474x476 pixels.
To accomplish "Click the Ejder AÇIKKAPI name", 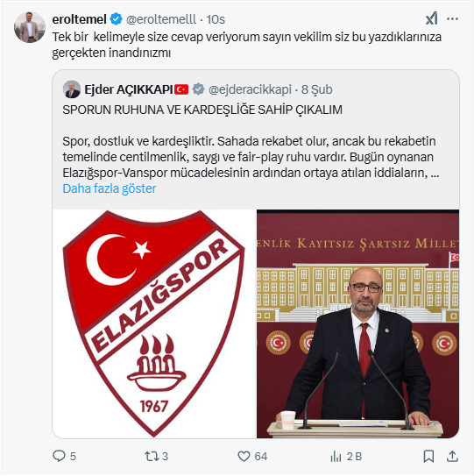I will point(129,89).
